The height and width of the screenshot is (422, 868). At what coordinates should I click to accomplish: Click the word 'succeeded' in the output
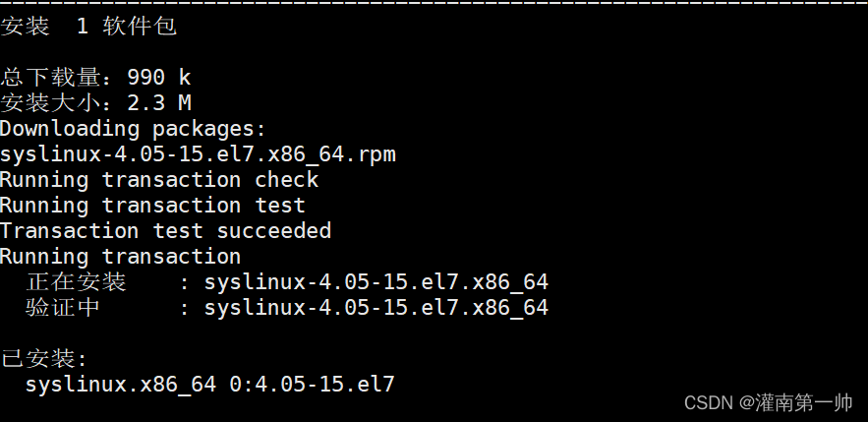(273, 231)
